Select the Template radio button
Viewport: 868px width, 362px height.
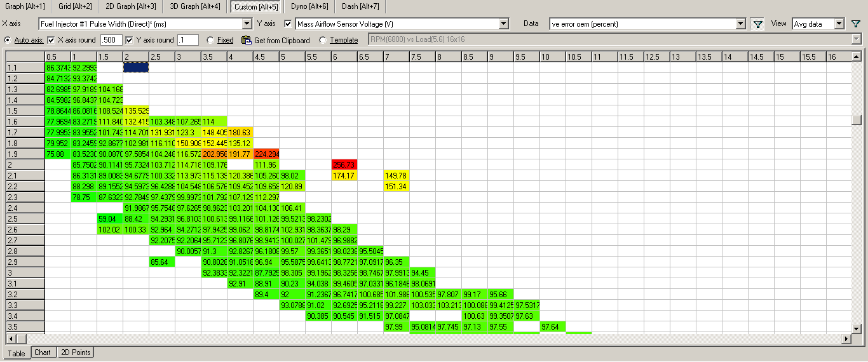(323, 40)
